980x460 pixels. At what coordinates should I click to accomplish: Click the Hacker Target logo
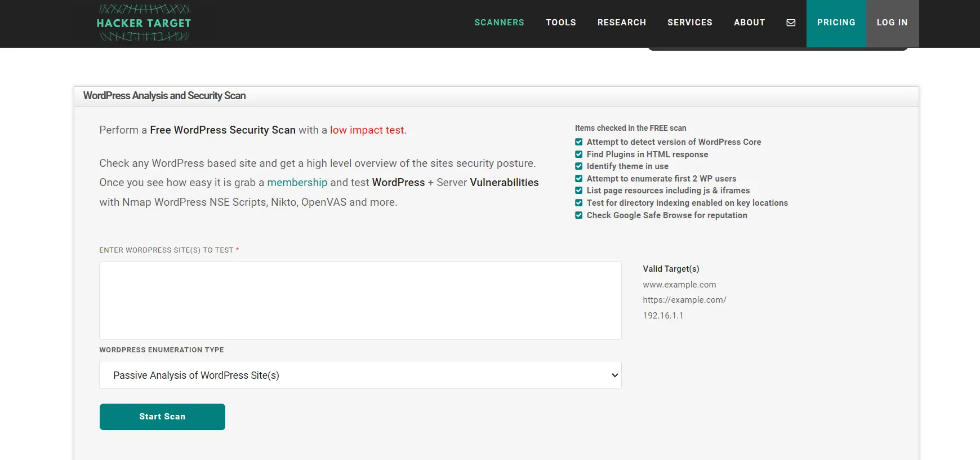pyautogui.click(x=144, y=23)
